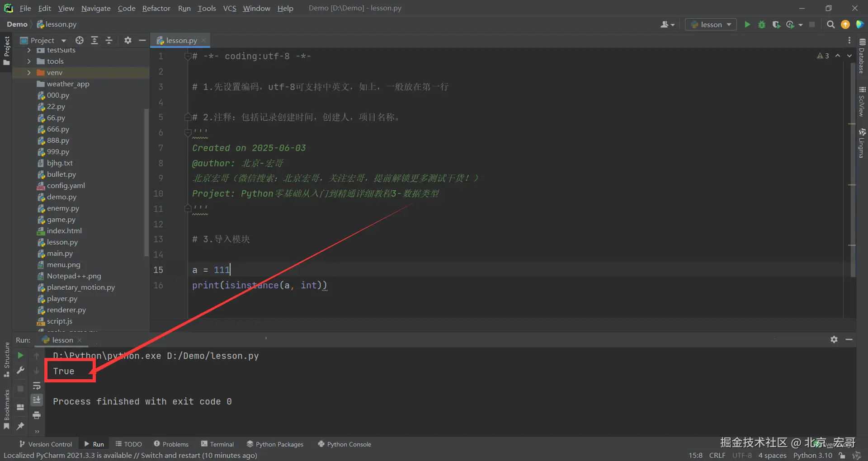Select the lesson tab in Run panel
868x461 pixels.
[62, 340]
